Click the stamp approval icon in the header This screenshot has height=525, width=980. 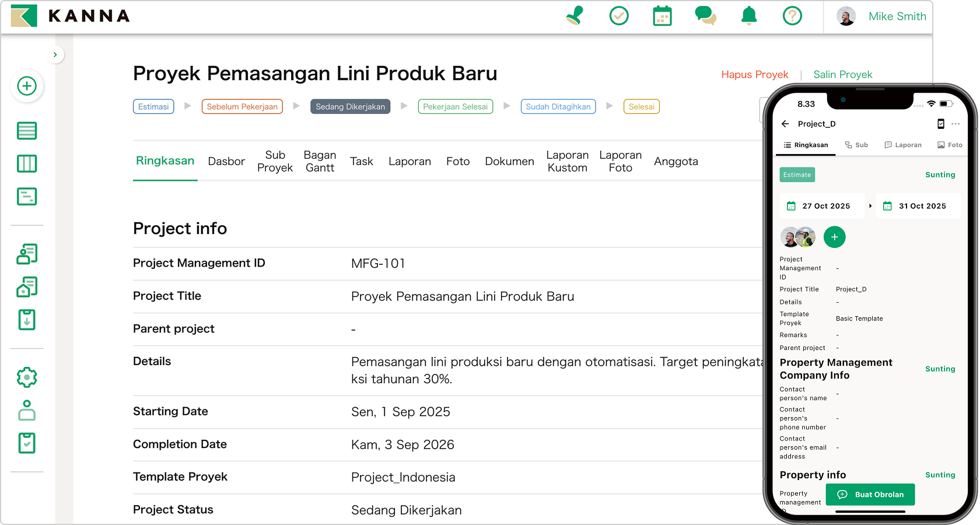click(x=574, y=16)
